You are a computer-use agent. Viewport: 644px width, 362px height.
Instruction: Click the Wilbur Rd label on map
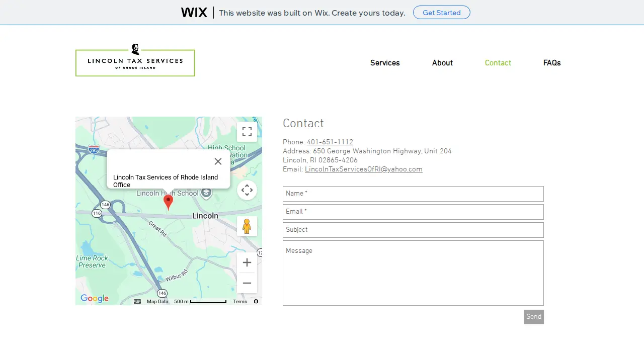coord(177,276)
